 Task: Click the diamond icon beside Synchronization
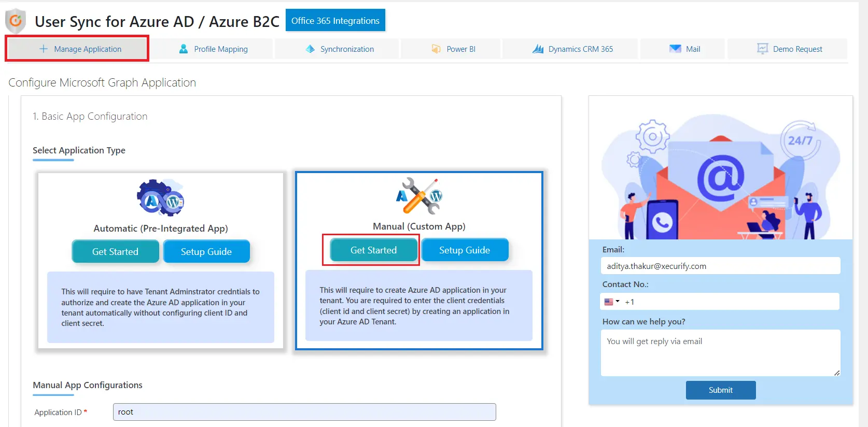(310, 49)
